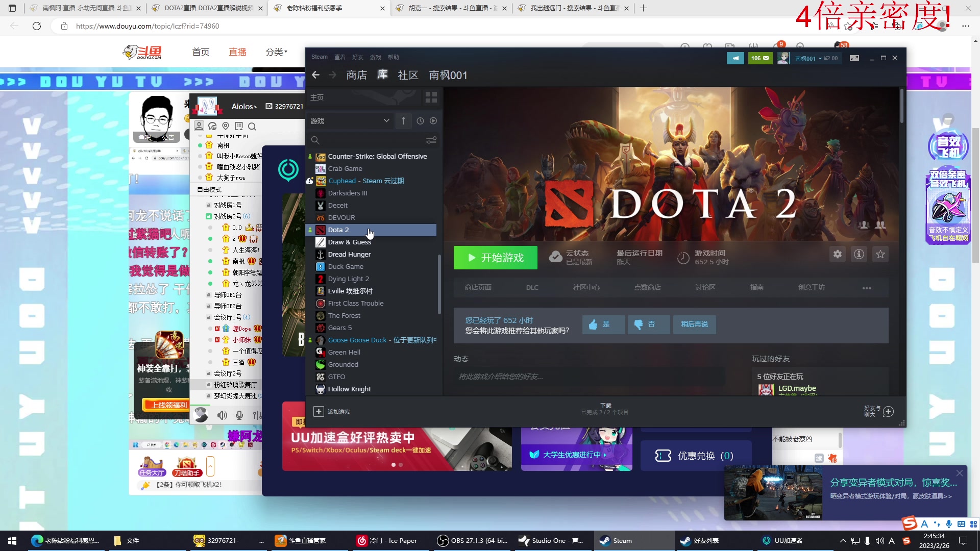Open 社区中心 for Dota 2
Image resolution: width=980 pixels, height=551 pixels.
click(586, 288)
